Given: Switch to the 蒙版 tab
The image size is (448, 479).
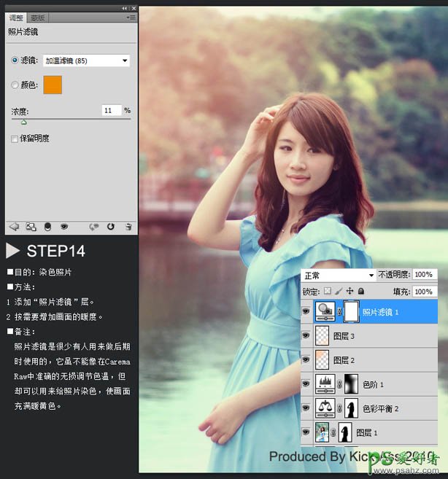Looking at the screenshot, I should [37, 17].
